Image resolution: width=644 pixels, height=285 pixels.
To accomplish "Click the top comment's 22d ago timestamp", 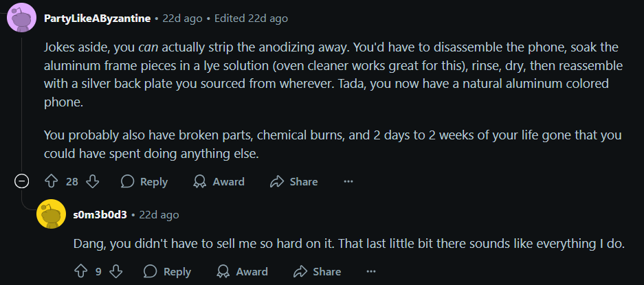I will (x=182, y=19).
